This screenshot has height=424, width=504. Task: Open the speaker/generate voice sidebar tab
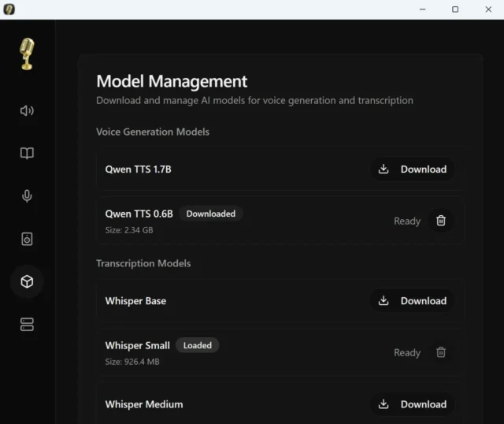tap(27, 110)
